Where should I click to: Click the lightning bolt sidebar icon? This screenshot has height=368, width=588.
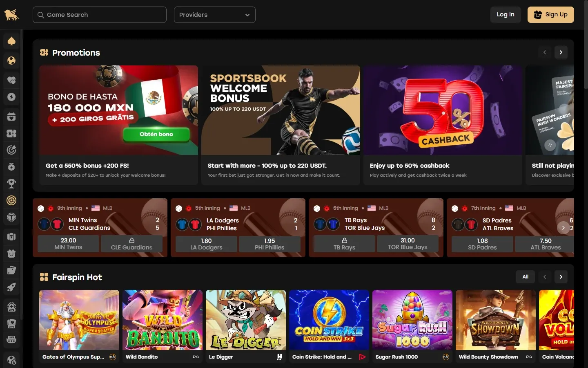[11, 97]
